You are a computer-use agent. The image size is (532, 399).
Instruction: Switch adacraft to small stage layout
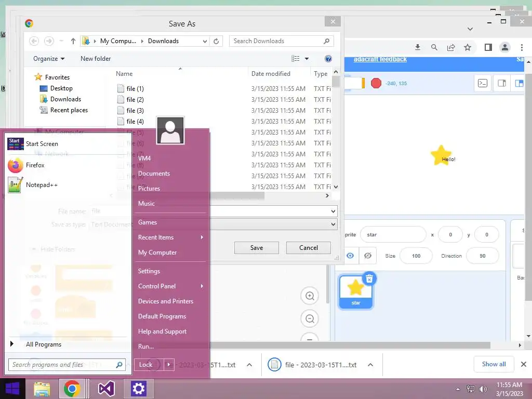[x=502, y=83]
